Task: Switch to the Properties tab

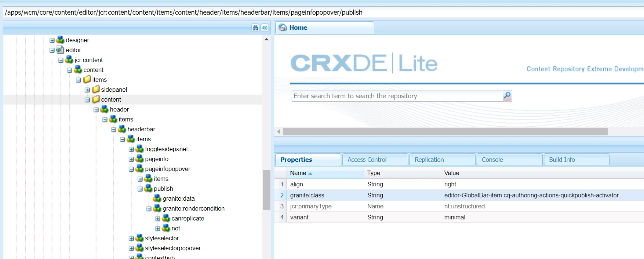Action: tap(308, 160)
